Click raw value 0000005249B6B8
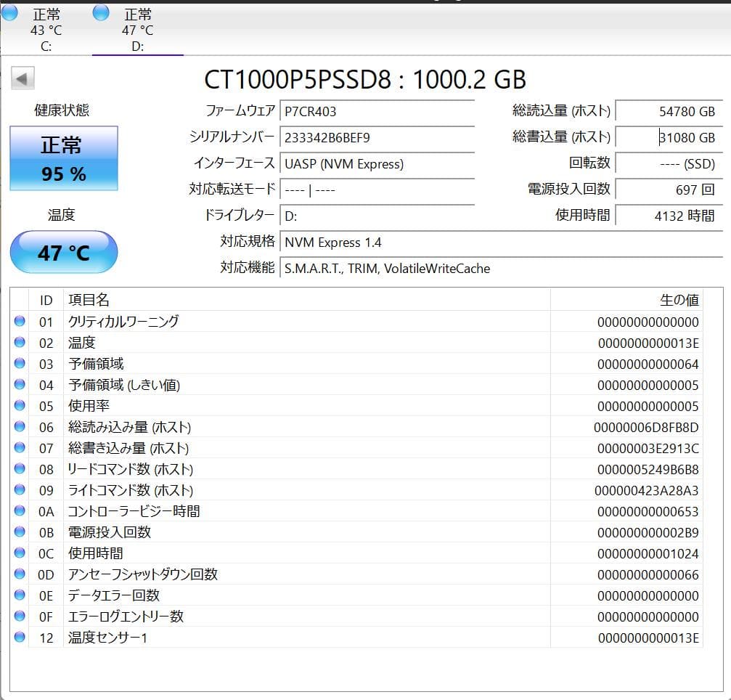The image size is (731, 700). (648, 470)
